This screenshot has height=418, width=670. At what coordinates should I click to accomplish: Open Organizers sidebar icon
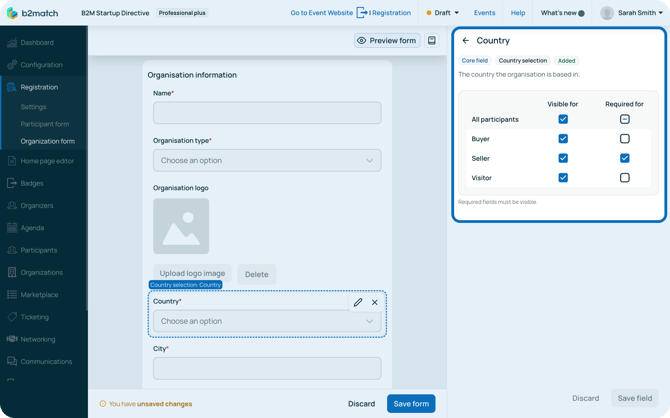[x=12, y=205]
